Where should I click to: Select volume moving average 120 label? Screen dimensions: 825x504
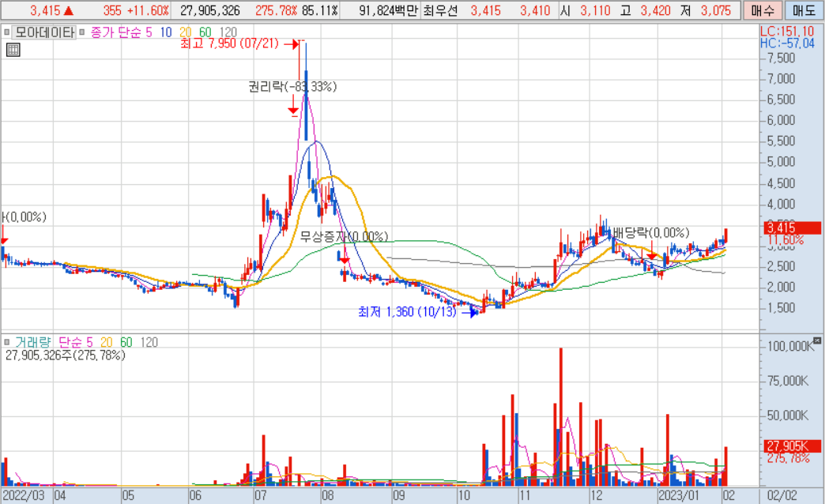[x=149, y=343]
